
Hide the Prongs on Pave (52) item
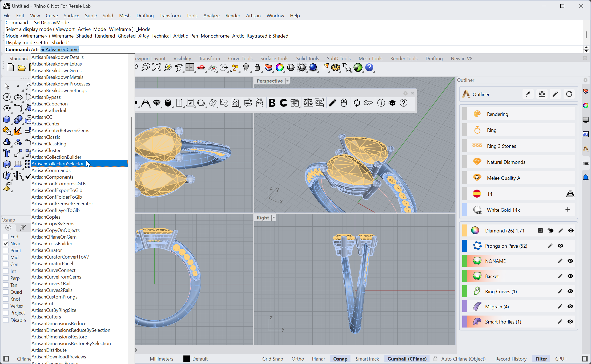tap(561, 246)
